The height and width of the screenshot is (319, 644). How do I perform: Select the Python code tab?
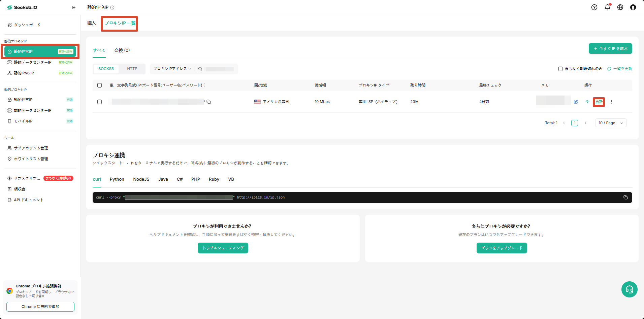(117, 179)
